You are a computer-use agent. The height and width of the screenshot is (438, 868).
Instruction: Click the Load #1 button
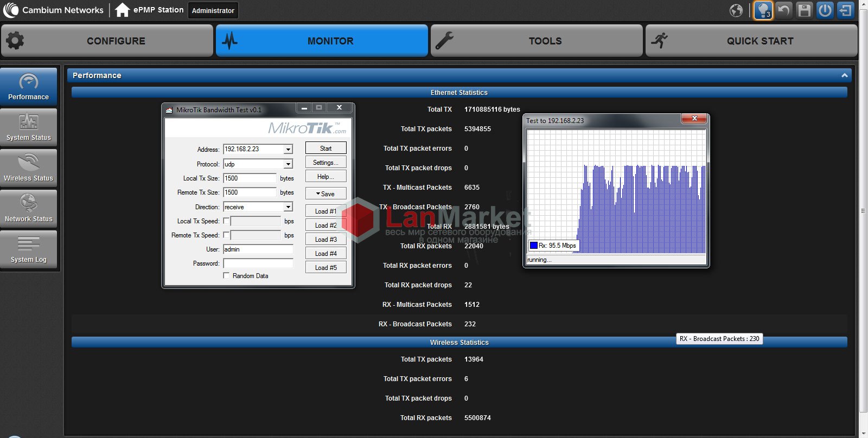(325, 211)
